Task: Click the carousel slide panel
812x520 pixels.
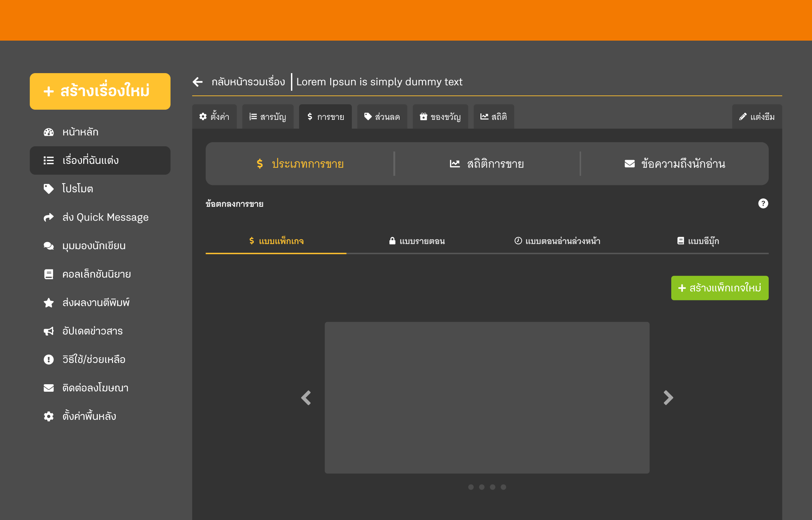Action: pos(487,398)
